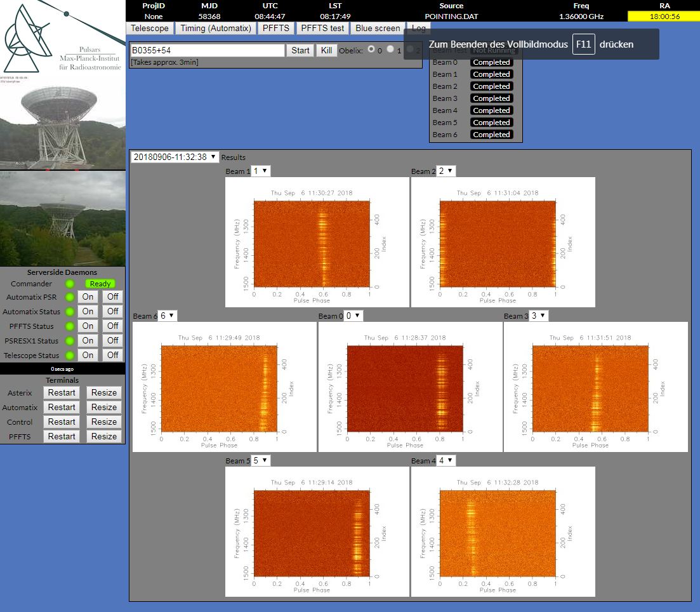Click the POINTING.DAT source value
This screenshot has width=700, height=612.
[451, 17]
